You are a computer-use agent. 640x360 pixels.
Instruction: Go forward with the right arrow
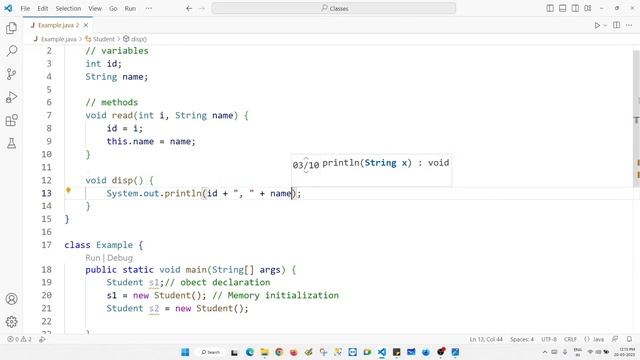click(x=202, y=8)
